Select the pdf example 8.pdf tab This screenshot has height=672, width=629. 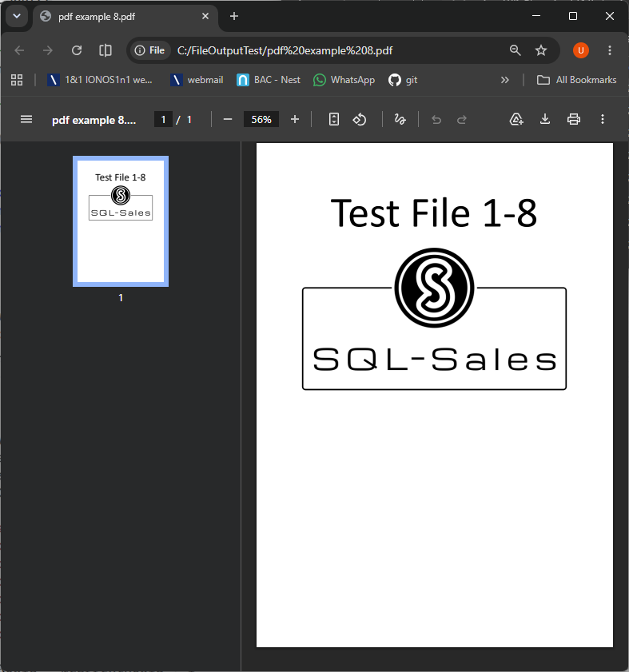click(125, 17)
